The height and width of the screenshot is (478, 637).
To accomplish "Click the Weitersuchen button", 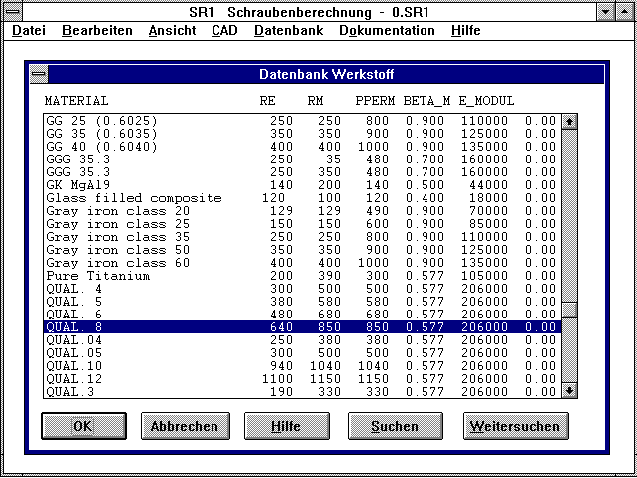I will [516, 426].
